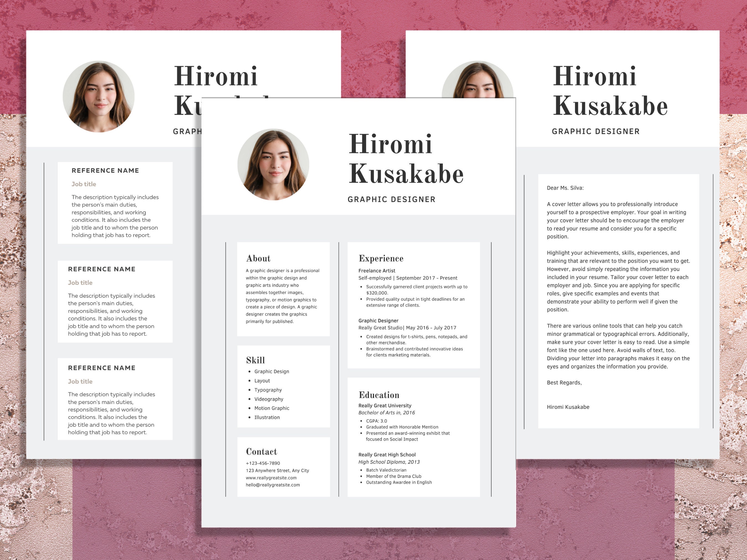Select the "Freelance Artist" job title entry
This screenshot has width=747, height=560.
coord(377,270)
